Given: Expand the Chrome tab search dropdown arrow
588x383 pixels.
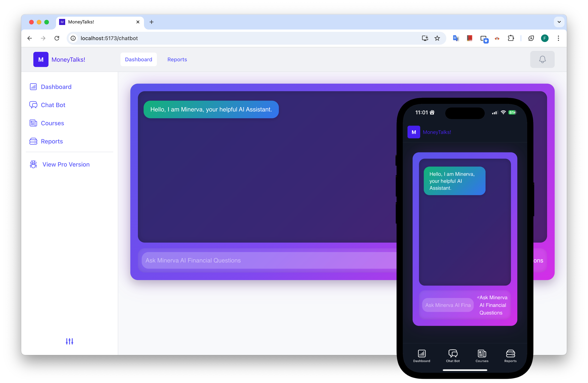Looking at the screenshot, I should [559, 22].
